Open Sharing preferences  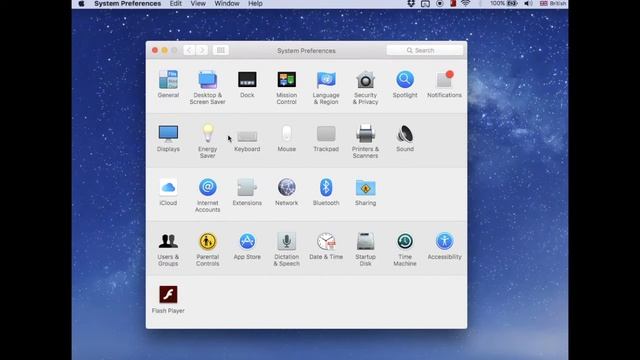[365, 192]
